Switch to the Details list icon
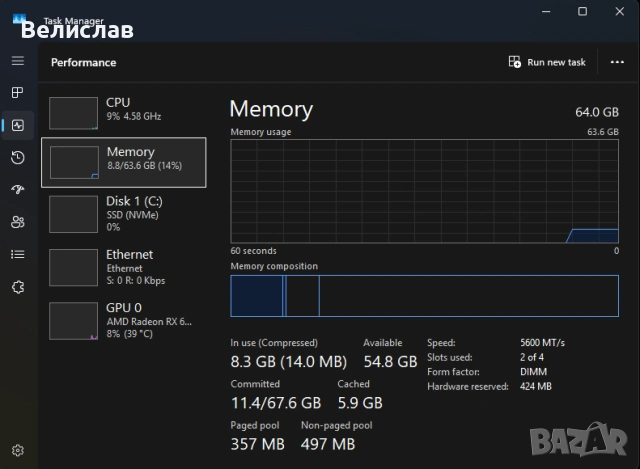Image resolution: width=640 pixels, height=469 pixels. coord(17,254)
